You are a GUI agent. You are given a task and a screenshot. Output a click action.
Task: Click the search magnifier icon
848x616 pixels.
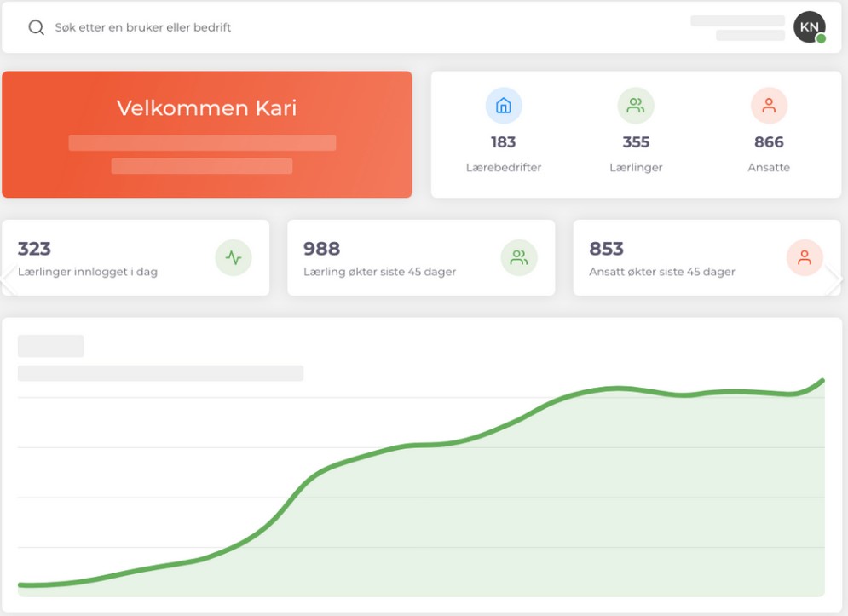click(35, 27)
